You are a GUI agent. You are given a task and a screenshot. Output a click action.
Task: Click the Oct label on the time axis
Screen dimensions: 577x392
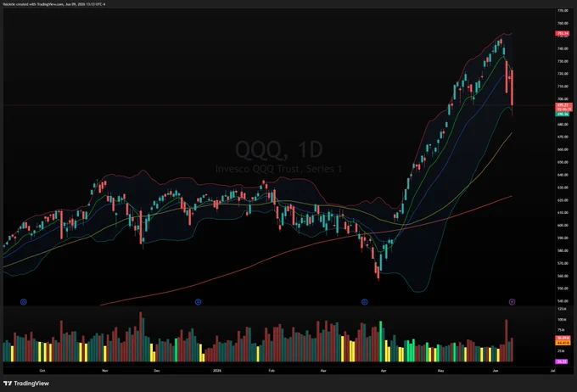pyautogui.click(x=42, y=371)
